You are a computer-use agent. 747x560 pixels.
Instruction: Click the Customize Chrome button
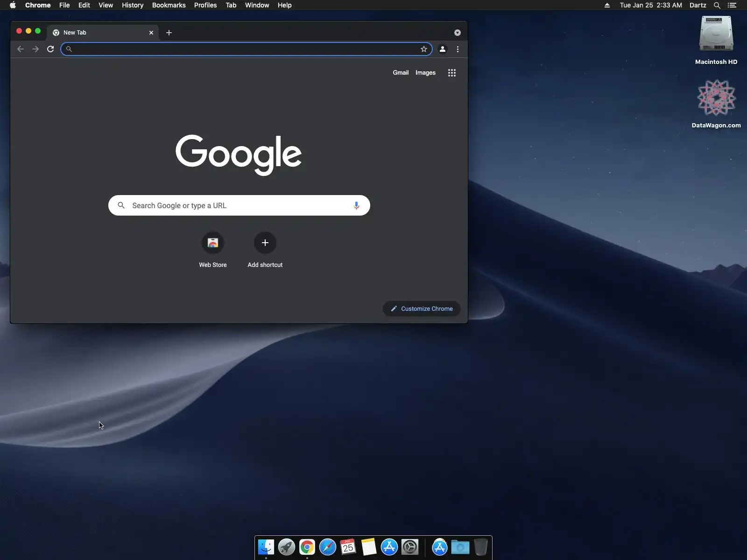tap(422, 308)
